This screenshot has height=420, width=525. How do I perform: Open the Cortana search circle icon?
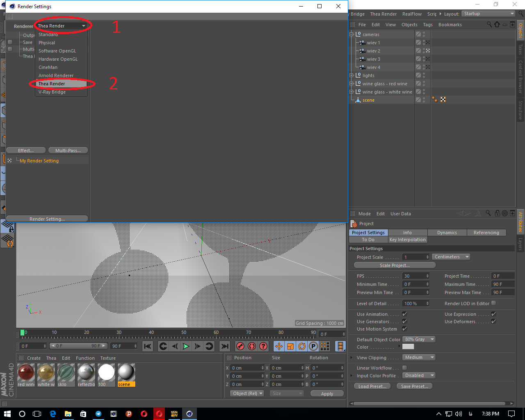point(22,414)
